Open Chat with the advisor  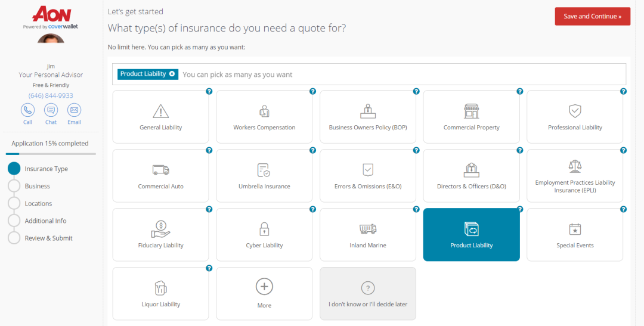click(x=51, y=110)
